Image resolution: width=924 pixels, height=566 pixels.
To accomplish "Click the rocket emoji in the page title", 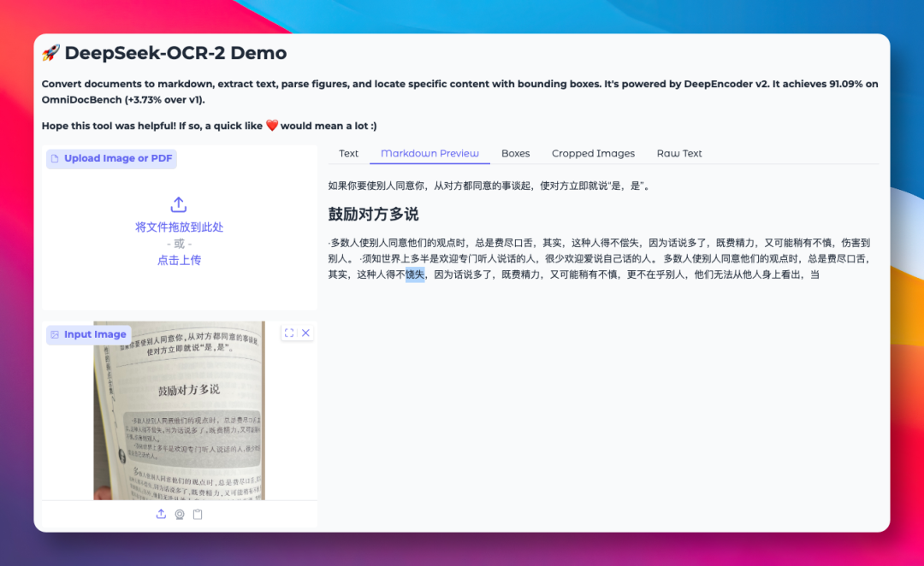I will tap(50, 52).
